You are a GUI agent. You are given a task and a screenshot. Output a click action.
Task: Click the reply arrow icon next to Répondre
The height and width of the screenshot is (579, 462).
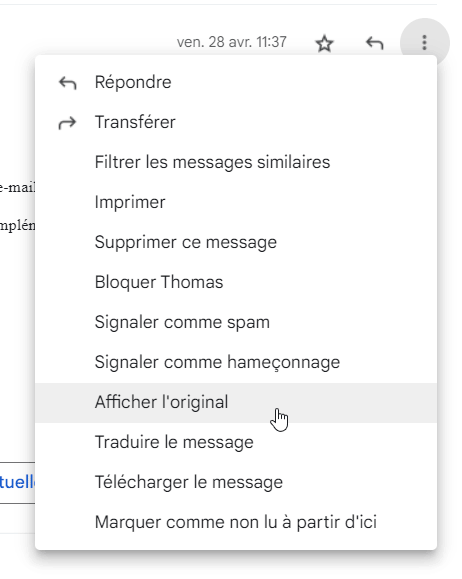click(68, 83)
